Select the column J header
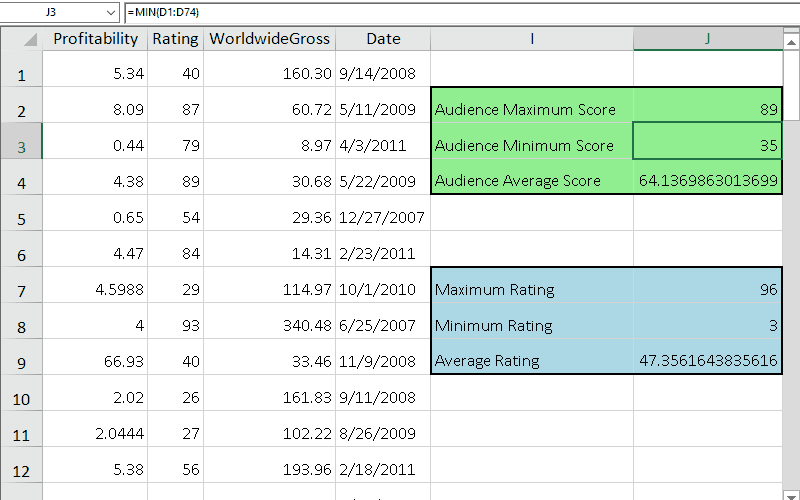Image resolution: width=800 pixels, height=500 pixels. tap(707, 39)
